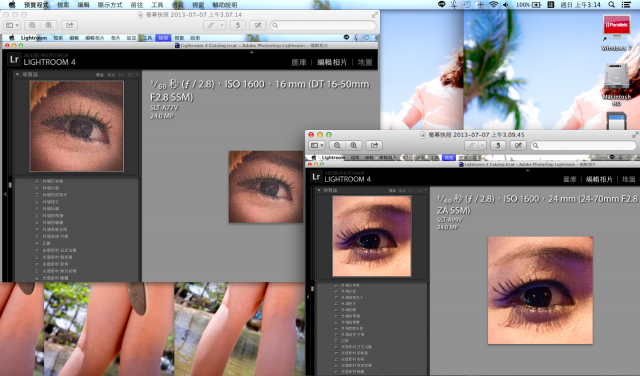
Task: Select the Parallels Windows 7 desktop icon
Action: pyautogui.click(x=616, y=33)
